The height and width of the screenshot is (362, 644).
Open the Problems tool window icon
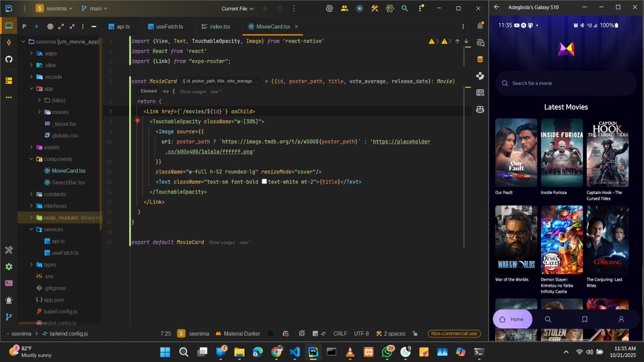[9, 300]
